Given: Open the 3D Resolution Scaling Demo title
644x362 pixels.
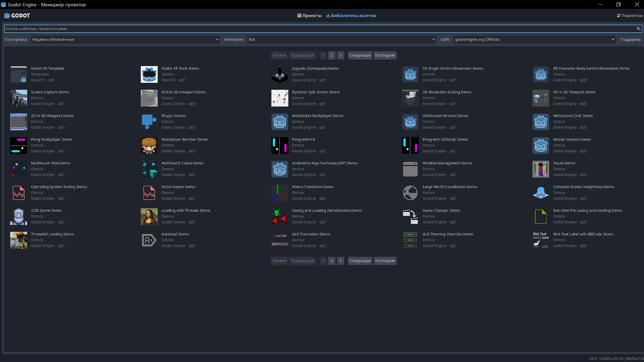Looking at the screenshot, I should [x=447, y=92].
